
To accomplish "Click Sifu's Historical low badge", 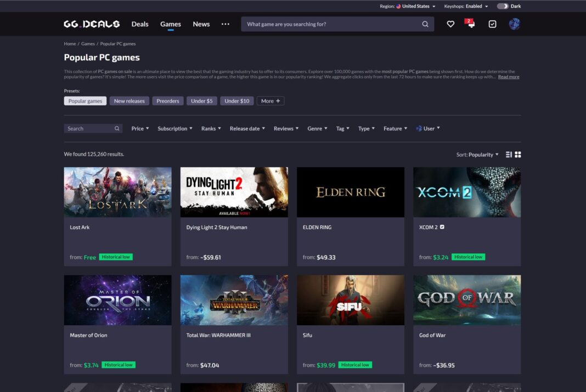I will (x=355, y=365).
